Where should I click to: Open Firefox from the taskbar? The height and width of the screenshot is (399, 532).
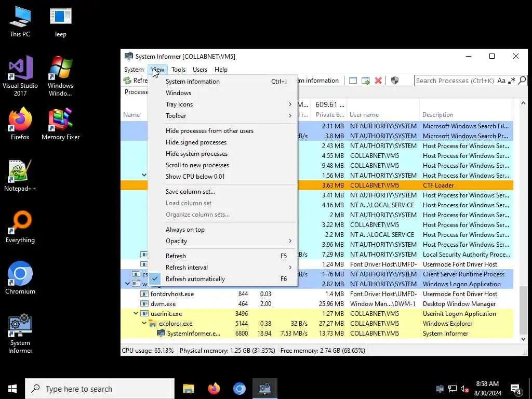(214, 389)
